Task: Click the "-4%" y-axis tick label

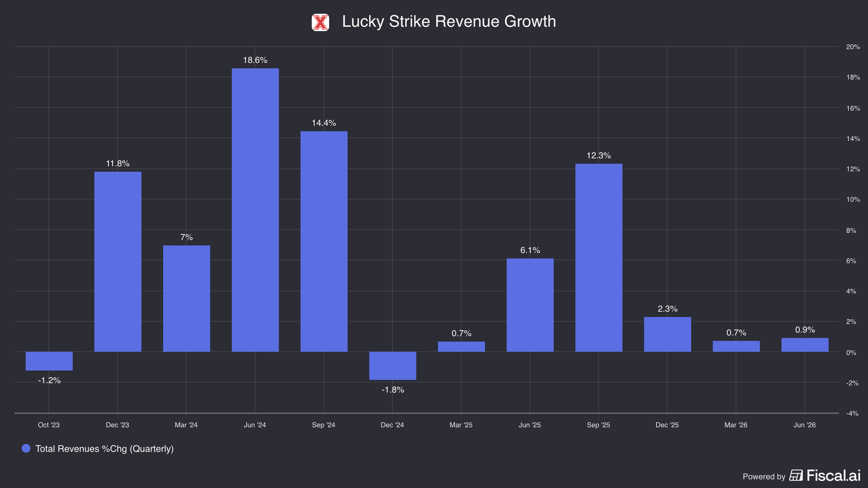Action: pyautogui.click(x=852, y=413)
